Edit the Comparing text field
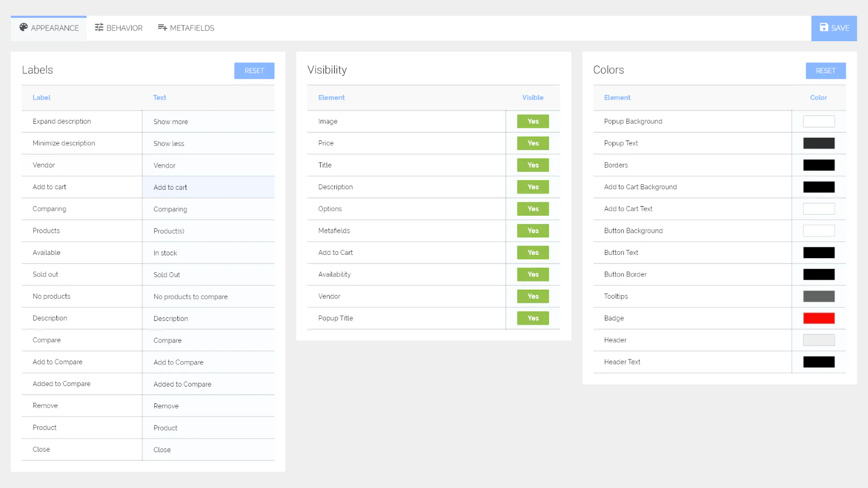 tap(208, 209)
